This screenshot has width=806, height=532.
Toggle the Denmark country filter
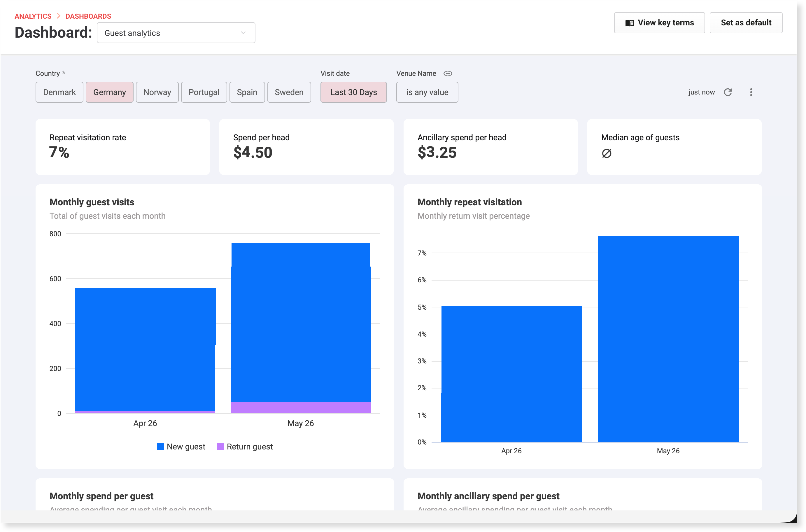tap(59, 92)
